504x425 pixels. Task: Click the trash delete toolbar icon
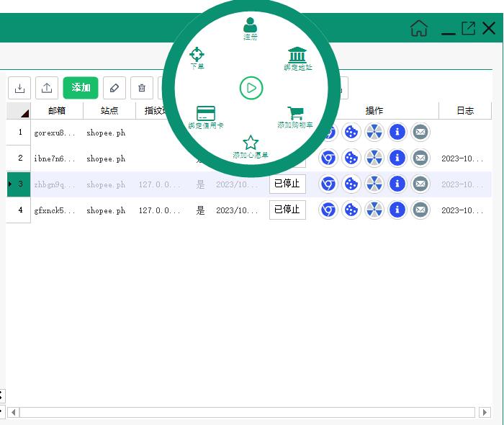(x=142, y=88)
